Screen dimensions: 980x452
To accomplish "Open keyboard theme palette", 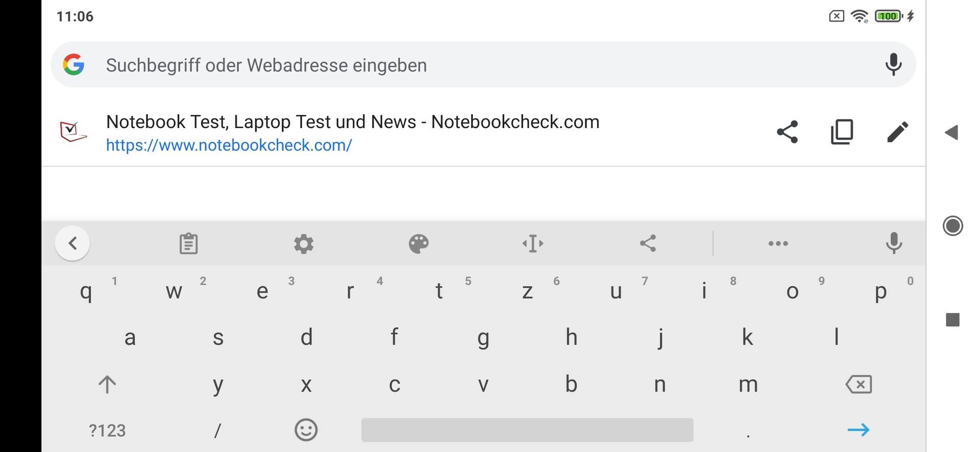I will tap(419, 243).
